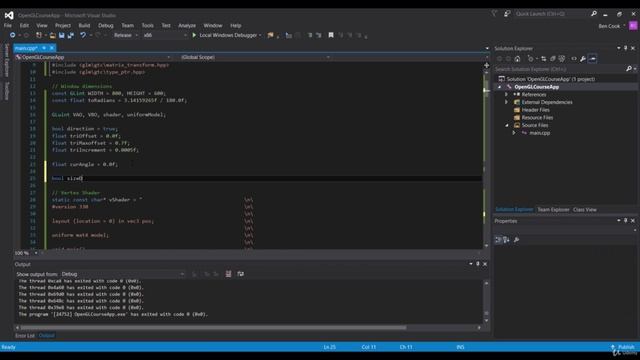Select Solution 'OpenGLCourseApp' root item

[x=550, y=79]
